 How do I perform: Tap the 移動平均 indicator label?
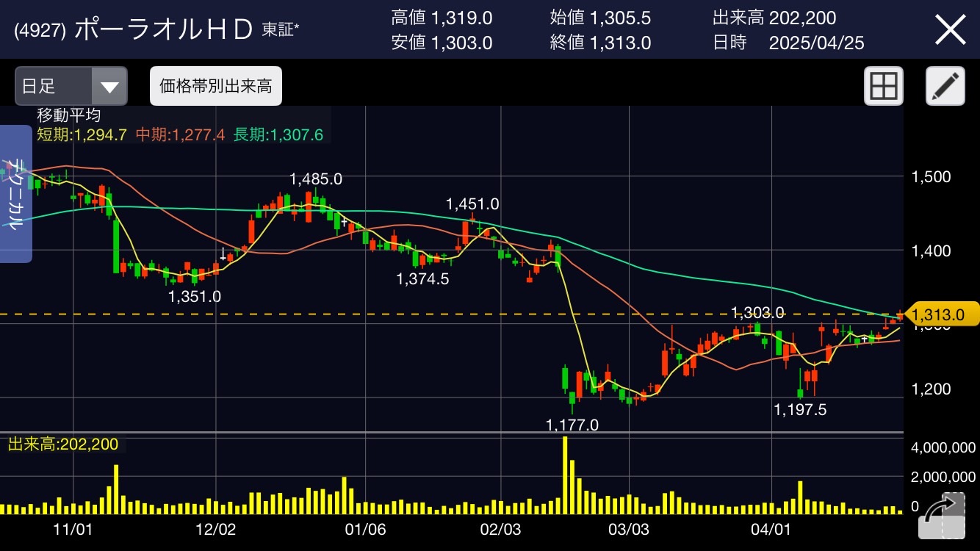[69, 115]
